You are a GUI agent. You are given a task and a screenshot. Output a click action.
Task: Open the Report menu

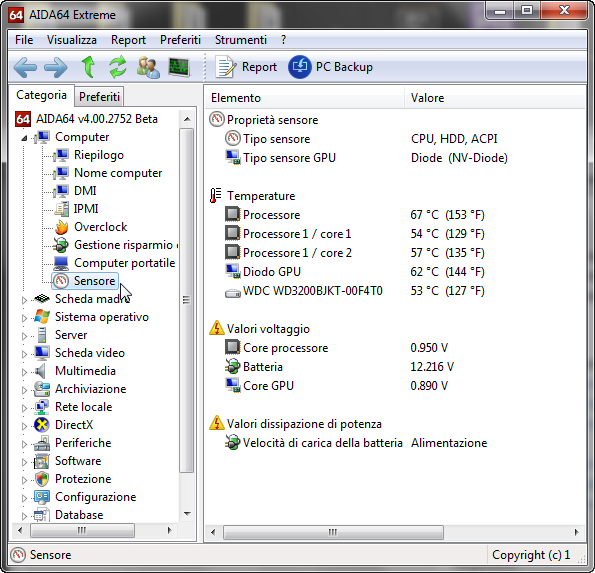128,40
